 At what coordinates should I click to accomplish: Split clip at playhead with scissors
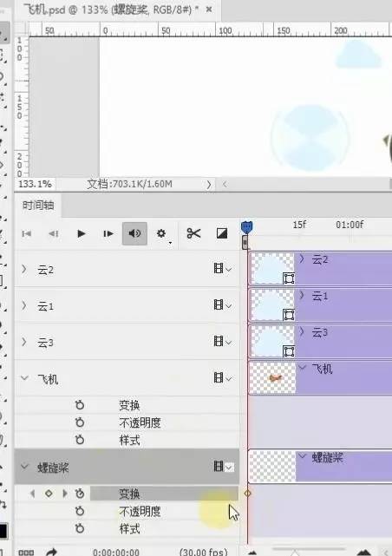(193, 233)
